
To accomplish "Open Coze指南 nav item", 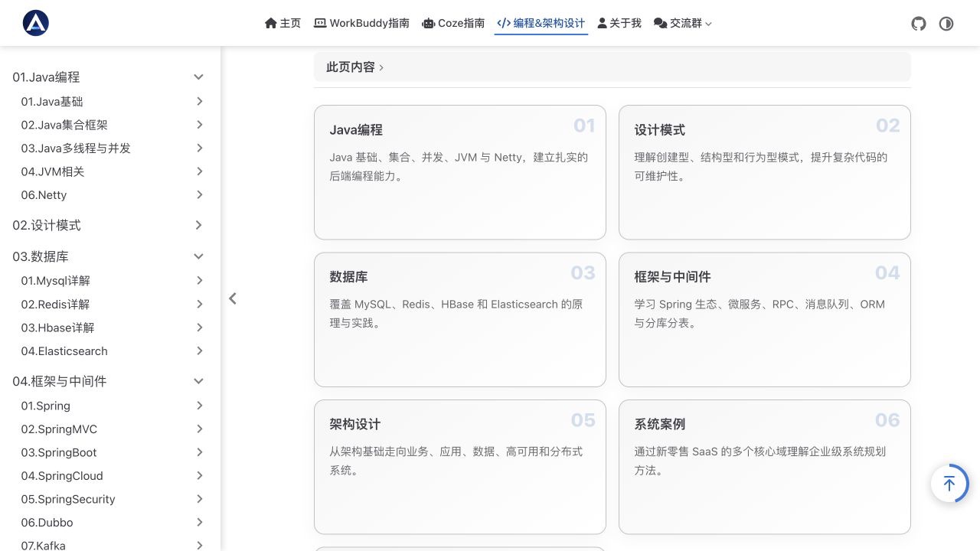I will 453,23.
